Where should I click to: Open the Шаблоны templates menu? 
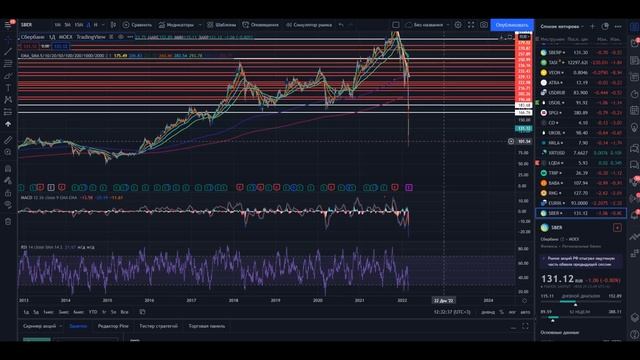coord(221,25)
